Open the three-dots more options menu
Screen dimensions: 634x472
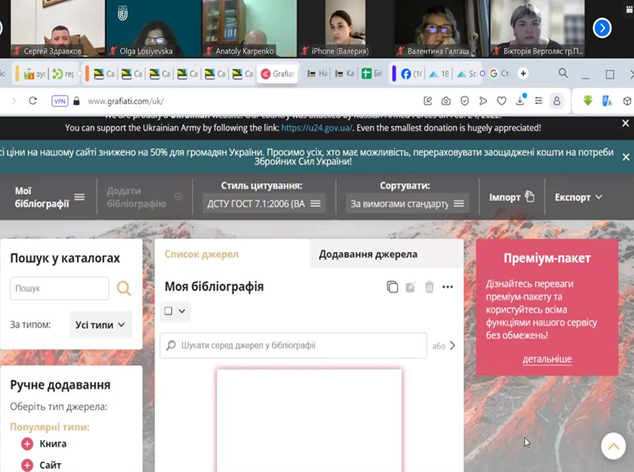(x=448, y=287)
